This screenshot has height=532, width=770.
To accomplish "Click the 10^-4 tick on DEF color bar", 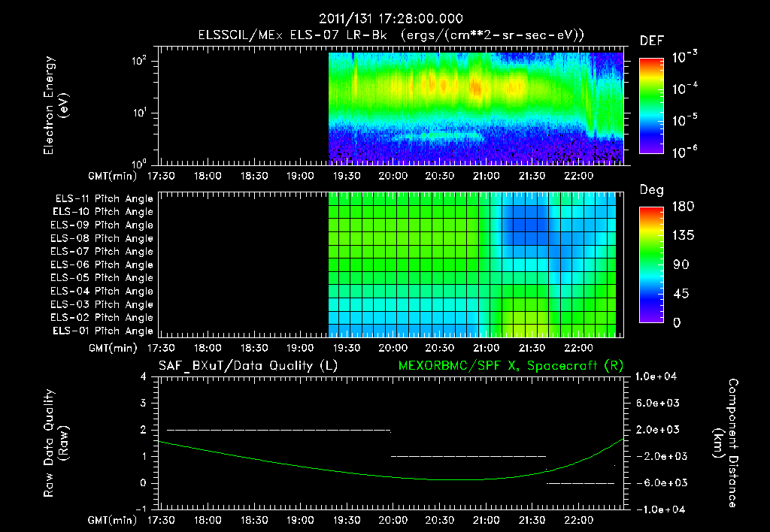I will coord(684,89).
